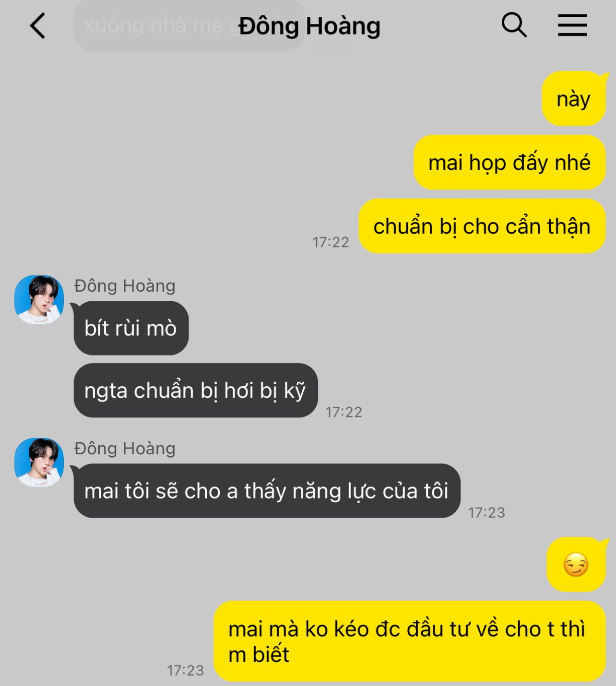Screen dimensions: 616x686
Task: Tap the 17:23 timestamp beside 'năng lực của tôi'
Action: tap(487, 513)
